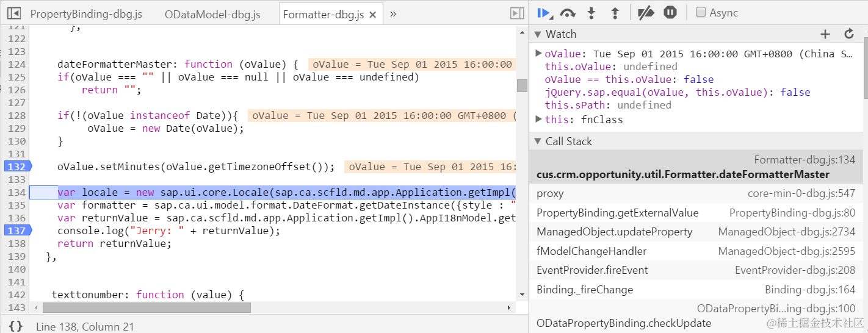Image resolution: width=868 pixels, height=333 pixels.
Task: Click the console.log statement on line 137
Action: point(168,231)
